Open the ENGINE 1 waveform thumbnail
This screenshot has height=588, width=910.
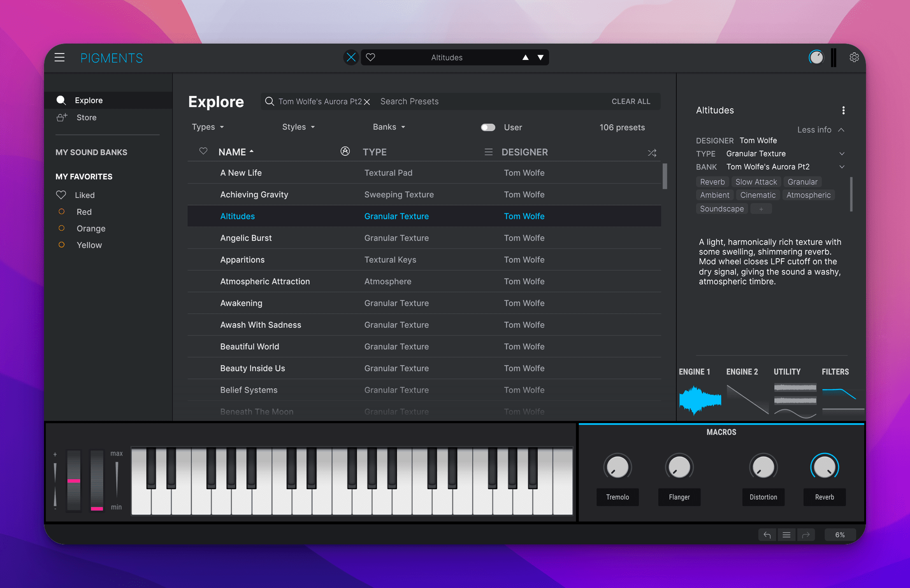pos(700,400)
